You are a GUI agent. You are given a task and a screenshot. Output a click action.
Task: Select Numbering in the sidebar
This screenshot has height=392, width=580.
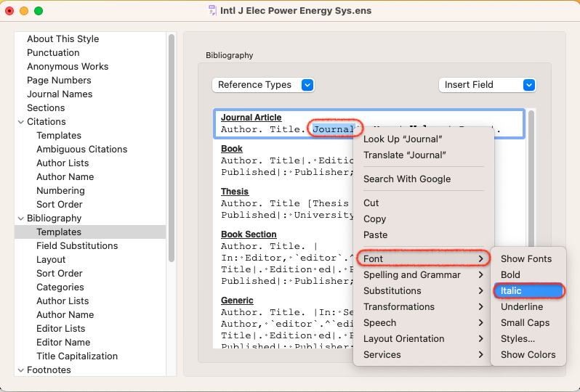pos(60,191)
